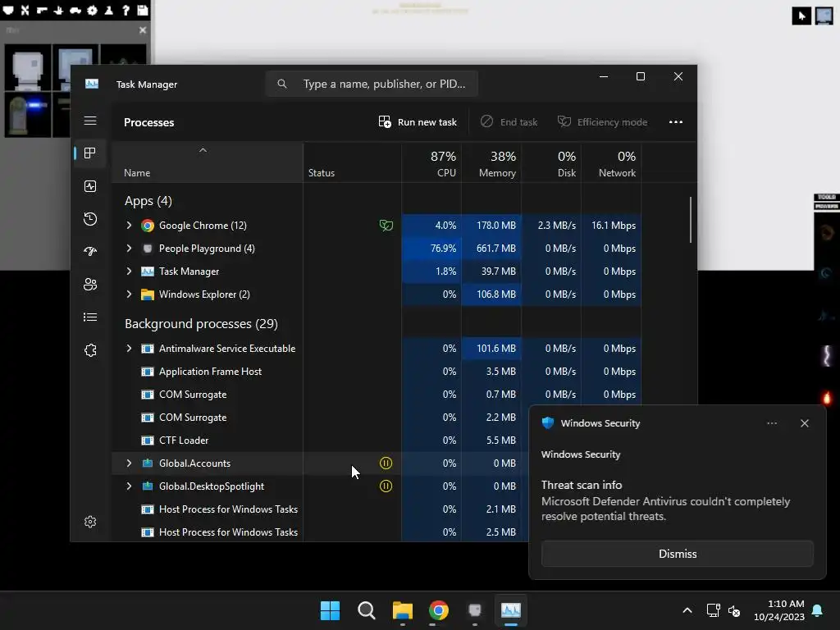This screenshot has width=840, height=630.
Task: Open the save floppy disk icon
Action: [x=143, y=10]
